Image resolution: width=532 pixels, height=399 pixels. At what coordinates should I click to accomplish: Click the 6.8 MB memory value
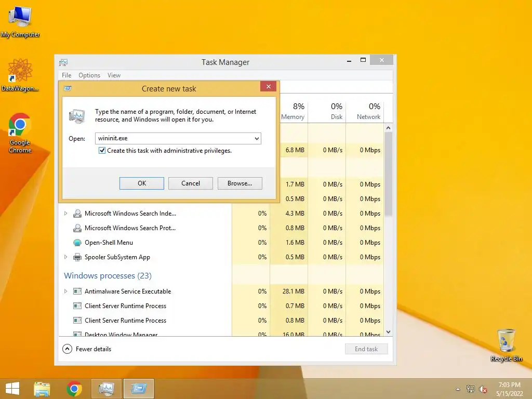(295, 150)
